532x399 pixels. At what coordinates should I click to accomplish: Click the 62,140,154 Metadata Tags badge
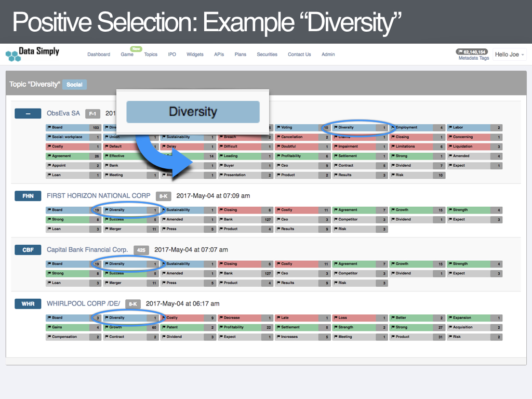pos(472,52)
